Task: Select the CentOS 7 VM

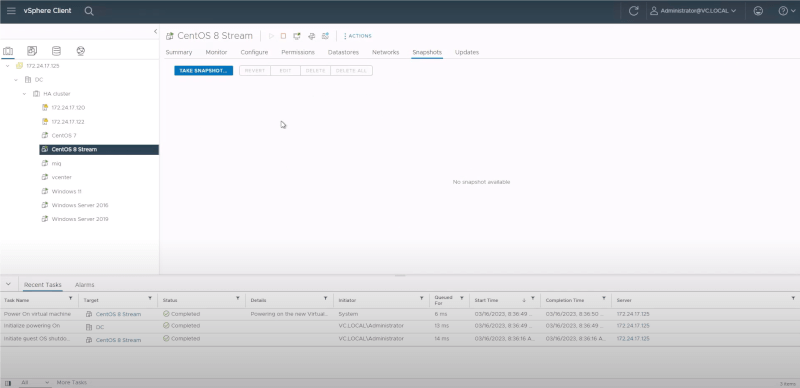Action: [x=64, y=135]
